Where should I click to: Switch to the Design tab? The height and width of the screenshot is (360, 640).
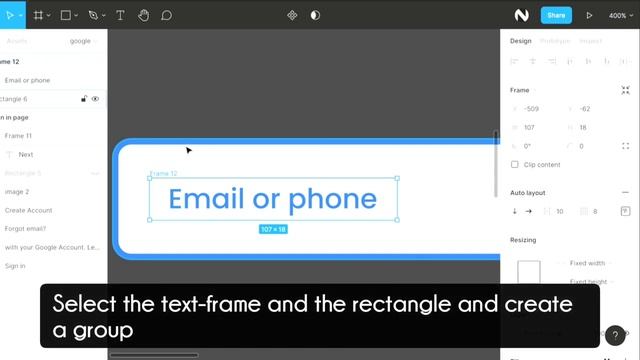pyautogui.click(x=520, y=41)
